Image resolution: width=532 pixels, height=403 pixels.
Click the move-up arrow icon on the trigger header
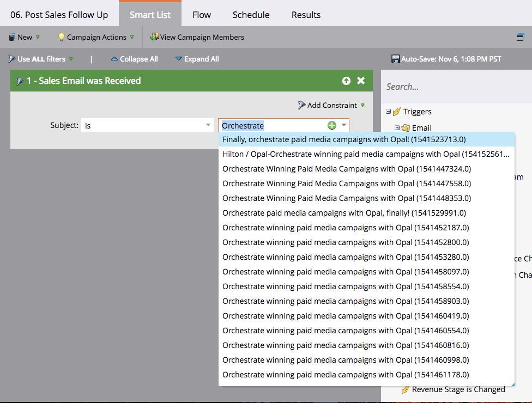(346, 81)
